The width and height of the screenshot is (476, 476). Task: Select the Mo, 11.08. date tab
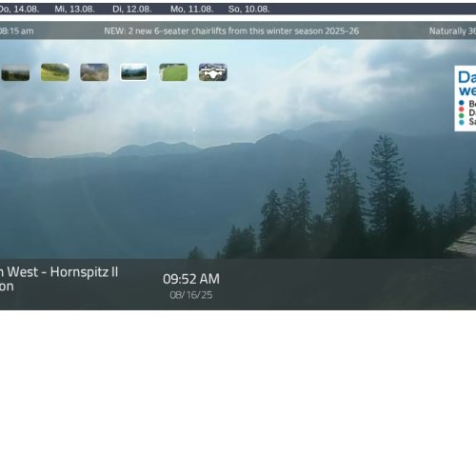(191, 10)
